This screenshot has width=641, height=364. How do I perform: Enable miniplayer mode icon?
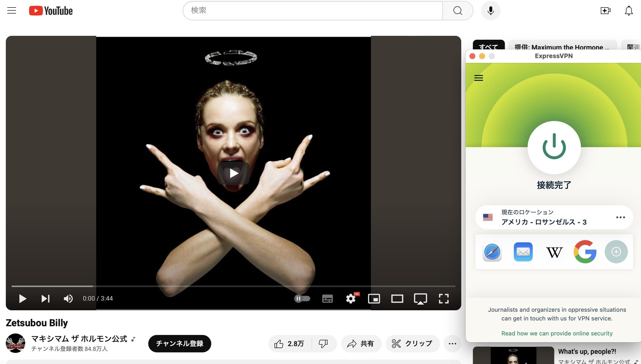374,298
